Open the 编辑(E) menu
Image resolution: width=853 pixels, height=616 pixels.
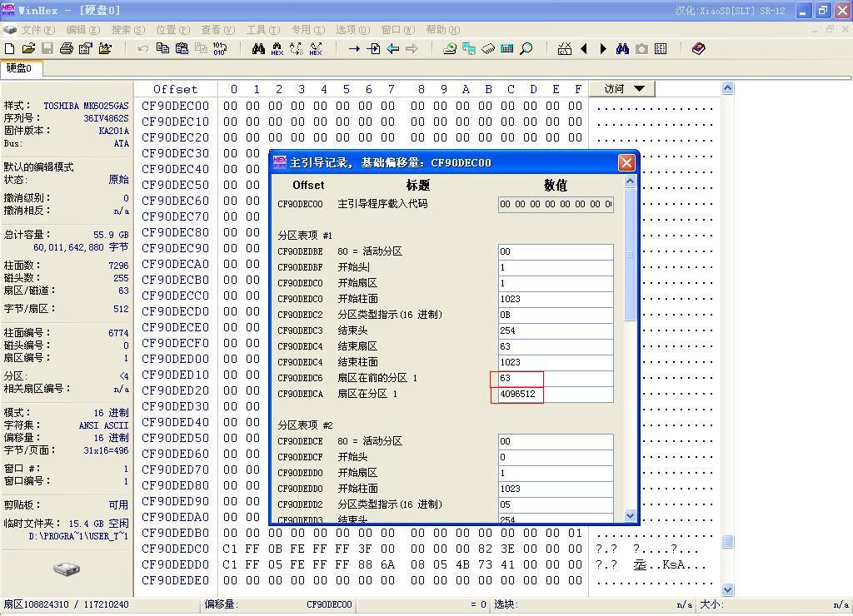point(83,30)
